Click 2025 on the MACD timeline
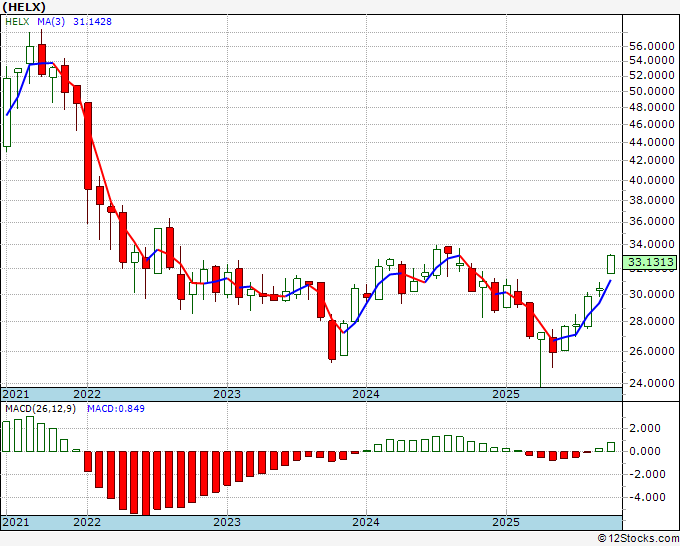Viewport: 680px width, 546px height. (x=506, y=522)
